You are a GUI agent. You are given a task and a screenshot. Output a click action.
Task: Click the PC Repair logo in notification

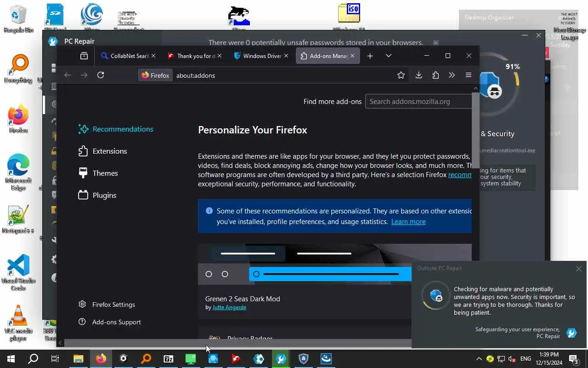click(571, 333)
